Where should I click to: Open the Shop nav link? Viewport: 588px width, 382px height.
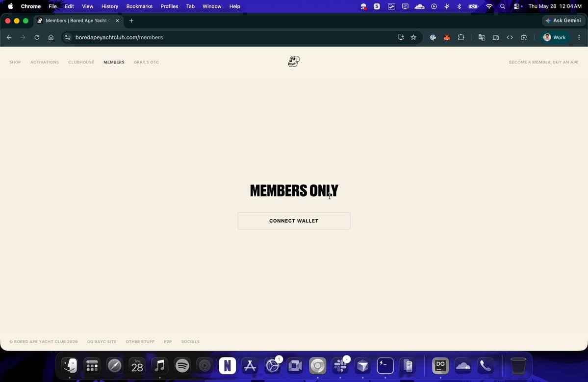(x=15, y=62)
